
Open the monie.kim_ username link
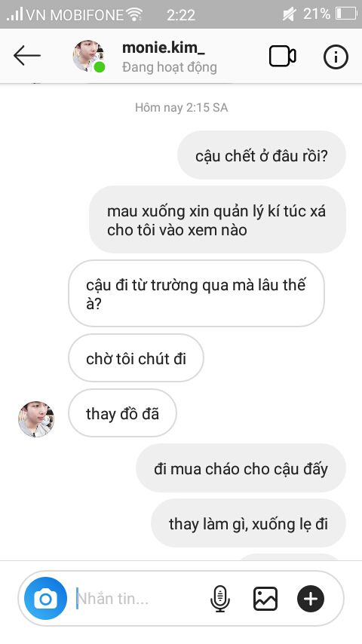pyautogui.click(x=163, y=48)
